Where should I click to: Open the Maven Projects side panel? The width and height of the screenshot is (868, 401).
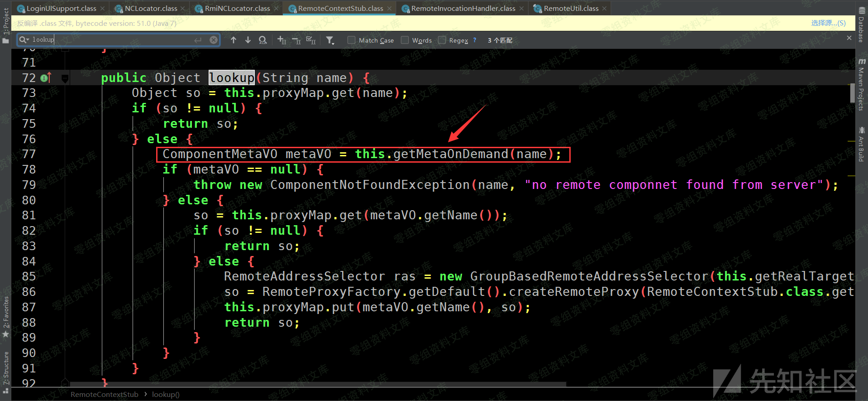861,86
